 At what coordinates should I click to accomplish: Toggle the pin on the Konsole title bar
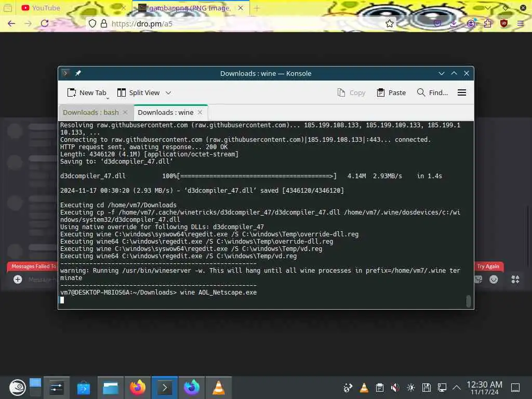78,73
